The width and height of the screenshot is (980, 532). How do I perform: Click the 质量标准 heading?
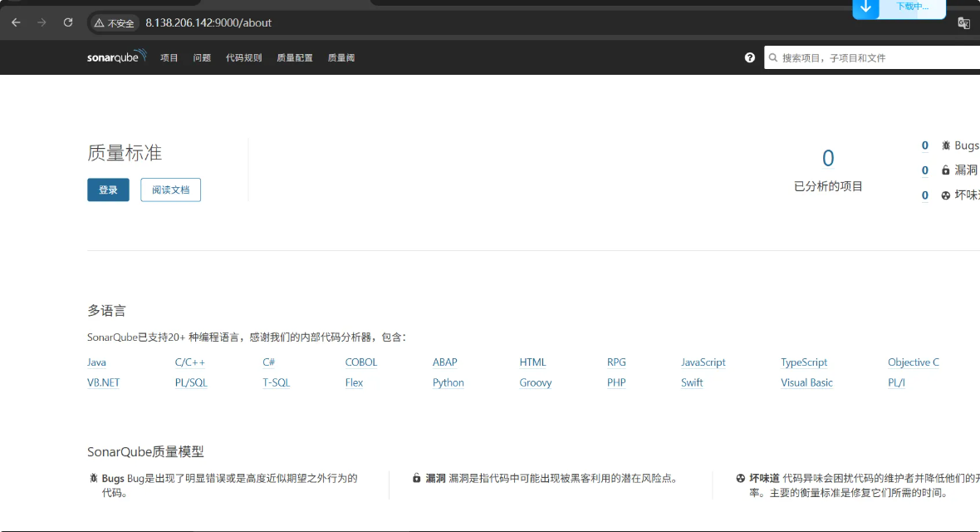click(125, 153)
